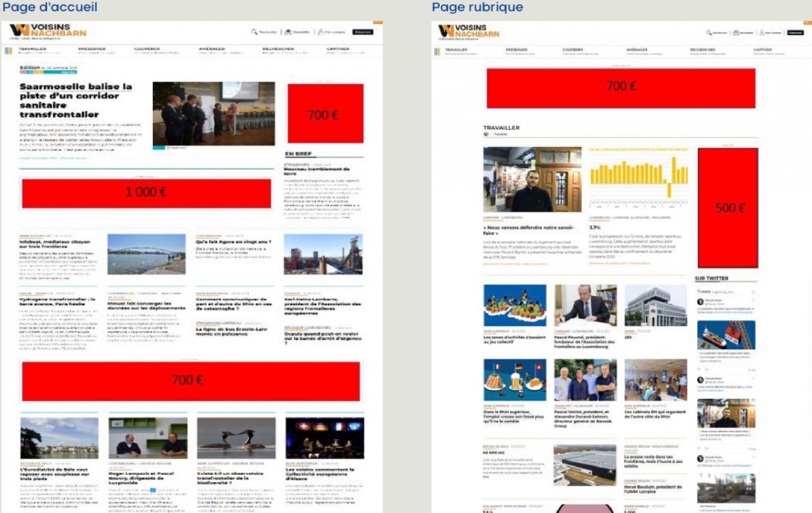This screenshot has height=513, width=812.
Task: Click photo of man signing at desk
Action: [x=585, y=305]
